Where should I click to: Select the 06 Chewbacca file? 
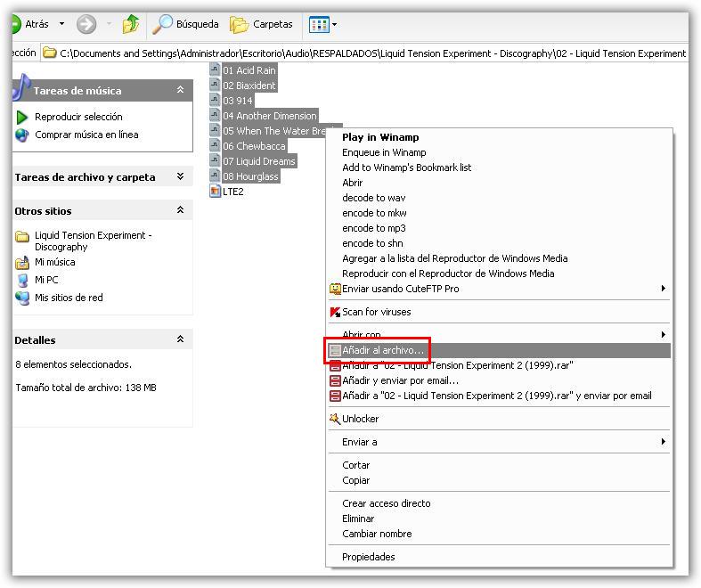[x=254, y=146]
